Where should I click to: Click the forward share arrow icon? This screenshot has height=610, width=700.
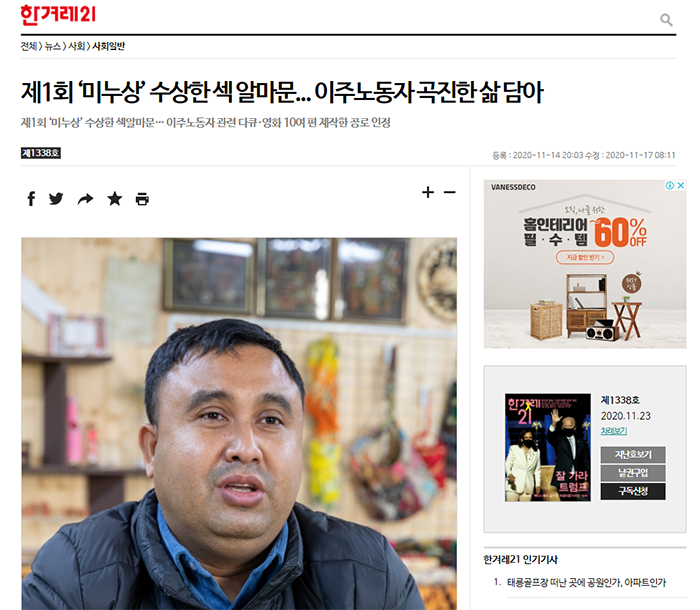click(x=85, y=199)
